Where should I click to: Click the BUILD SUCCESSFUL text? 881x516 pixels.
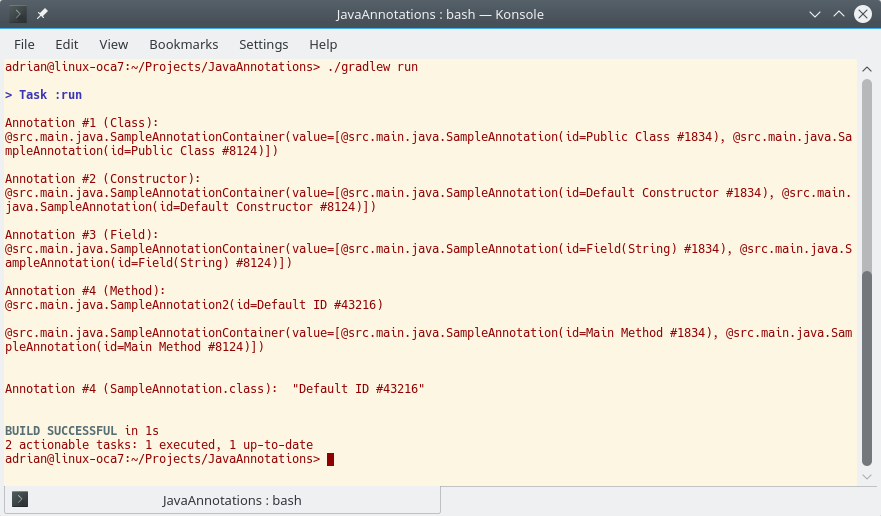[x=61, y=431]
